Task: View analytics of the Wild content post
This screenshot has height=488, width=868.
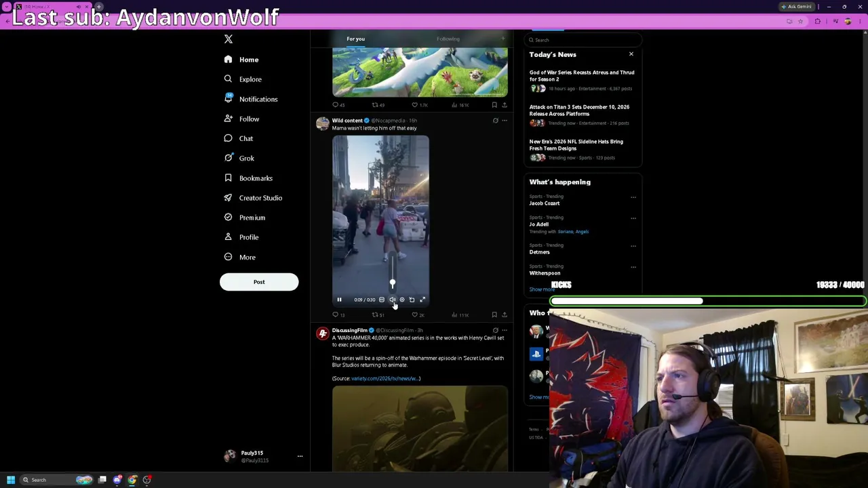Action: (x=460, y=315)
